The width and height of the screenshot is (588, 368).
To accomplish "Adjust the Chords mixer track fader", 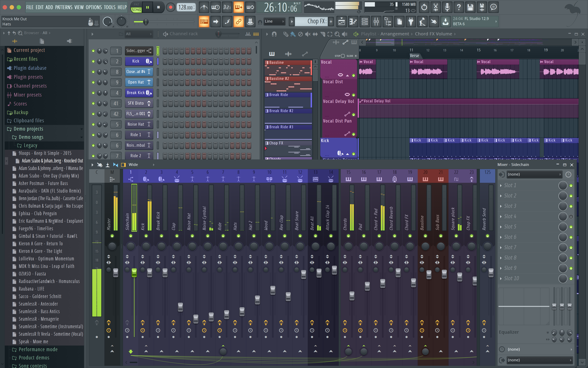I will point(352,296).
